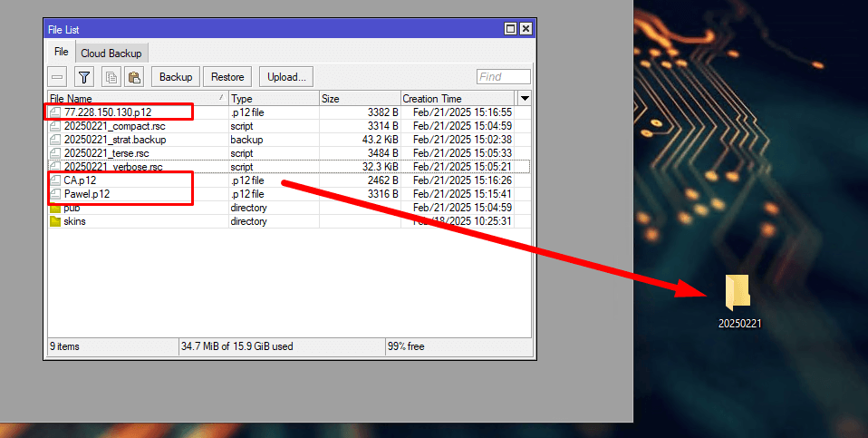Click file icon beside CA.p12
The height and width of the screenshot is (438, 868).
click(x=55, y=180)
